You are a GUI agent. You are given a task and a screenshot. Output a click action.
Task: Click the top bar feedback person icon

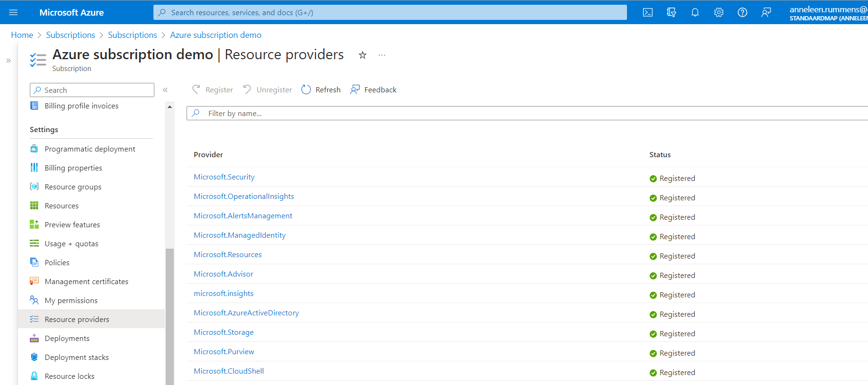click(766, 12)
